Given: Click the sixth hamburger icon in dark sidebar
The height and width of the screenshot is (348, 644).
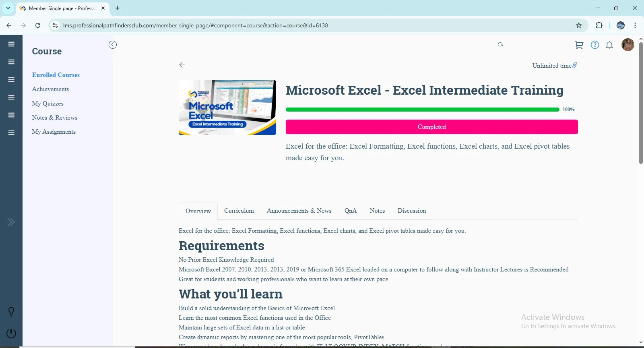Looking at the screenshot, I should click(x=11, y=133).
